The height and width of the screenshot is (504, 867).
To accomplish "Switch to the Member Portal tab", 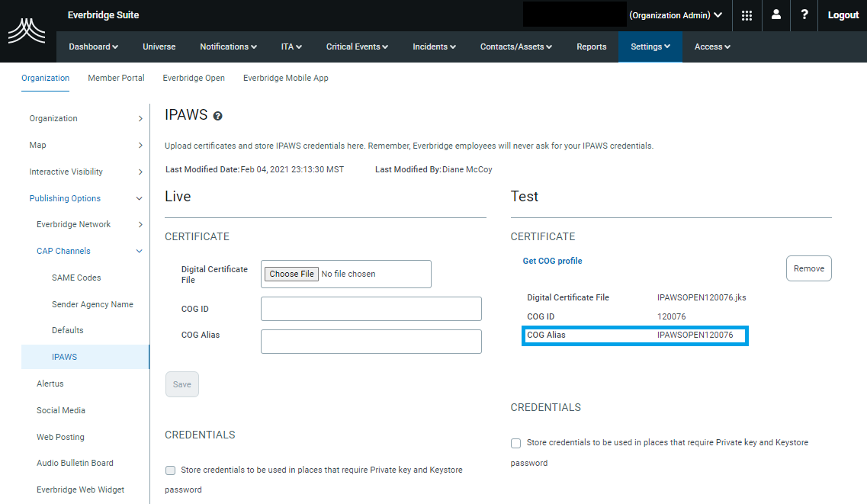I will (116, 78).
